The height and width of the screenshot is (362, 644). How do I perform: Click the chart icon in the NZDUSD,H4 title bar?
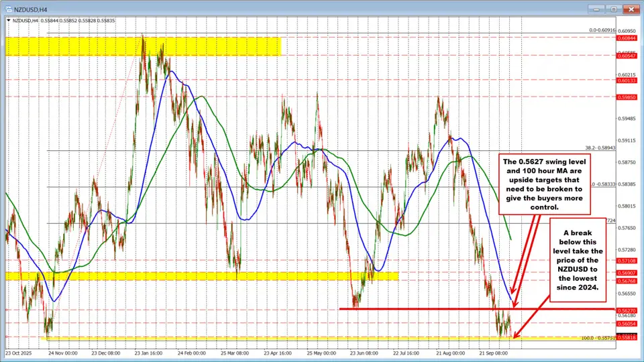pos(8,9)
